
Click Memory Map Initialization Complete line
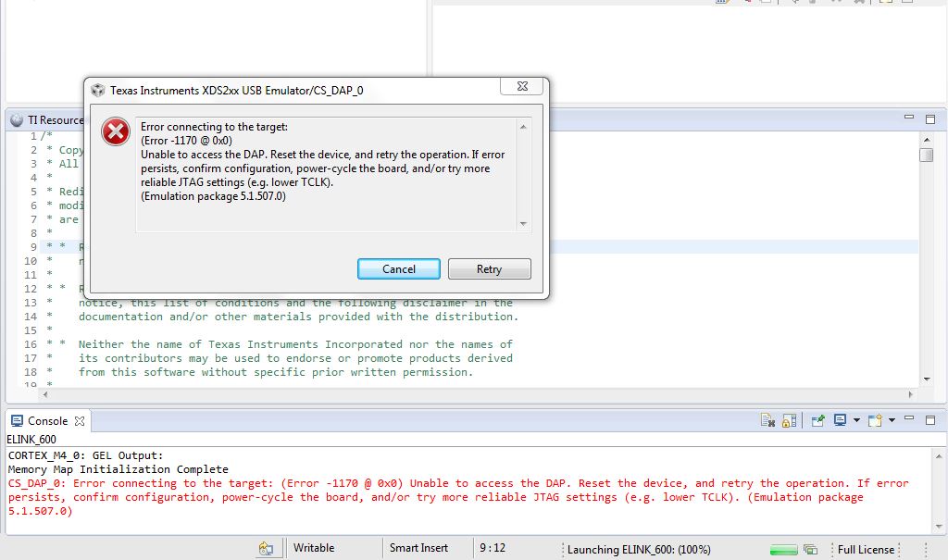tap(118, 469)
